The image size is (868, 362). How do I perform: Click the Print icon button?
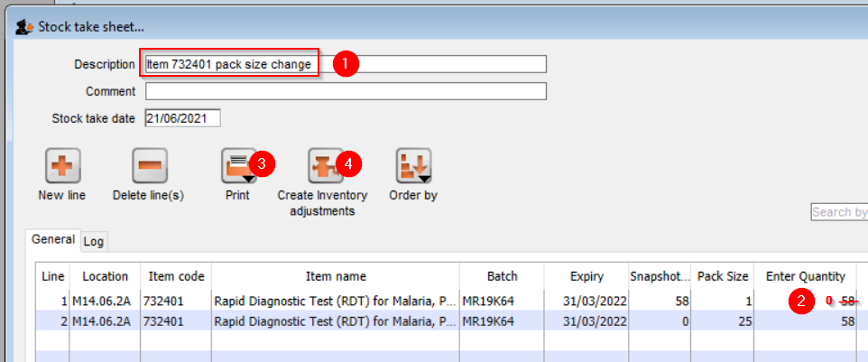point(238,166)
